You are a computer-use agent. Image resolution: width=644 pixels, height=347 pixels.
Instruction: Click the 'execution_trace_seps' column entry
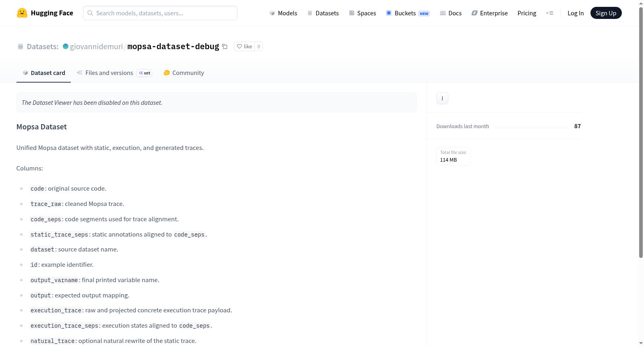121,326
